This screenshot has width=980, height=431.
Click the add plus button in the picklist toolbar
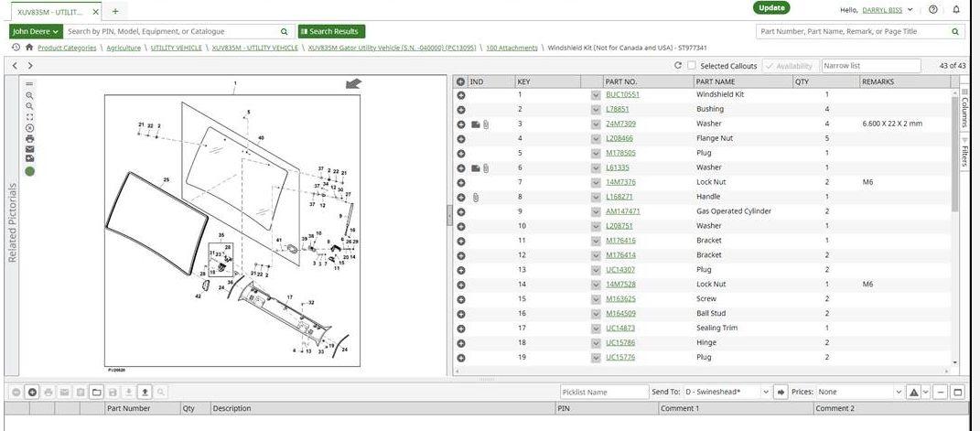[x=33, y=393]
